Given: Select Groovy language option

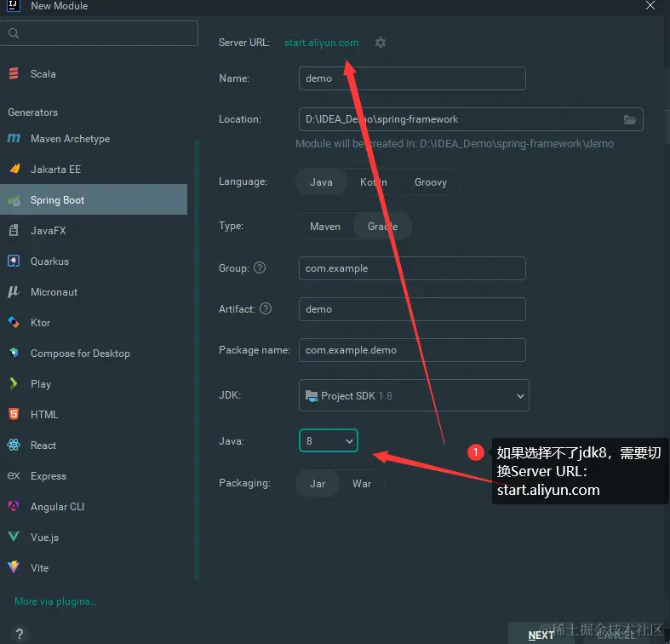Looking at the screenshot, I should pos(430,182).
